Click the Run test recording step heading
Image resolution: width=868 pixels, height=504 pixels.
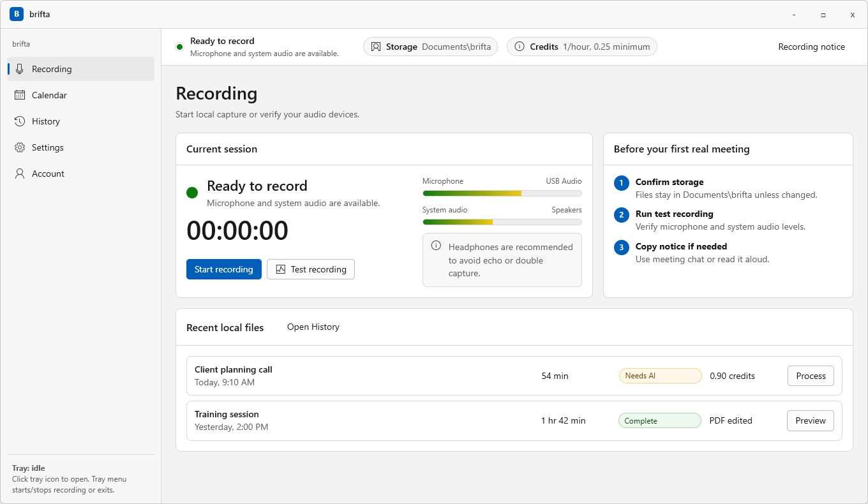675,214
